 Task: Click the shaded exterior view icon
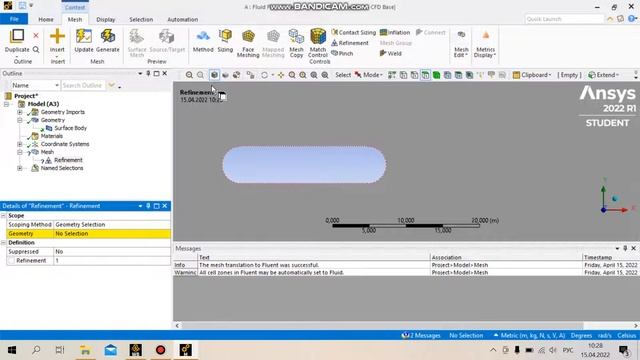click(214, 75)
